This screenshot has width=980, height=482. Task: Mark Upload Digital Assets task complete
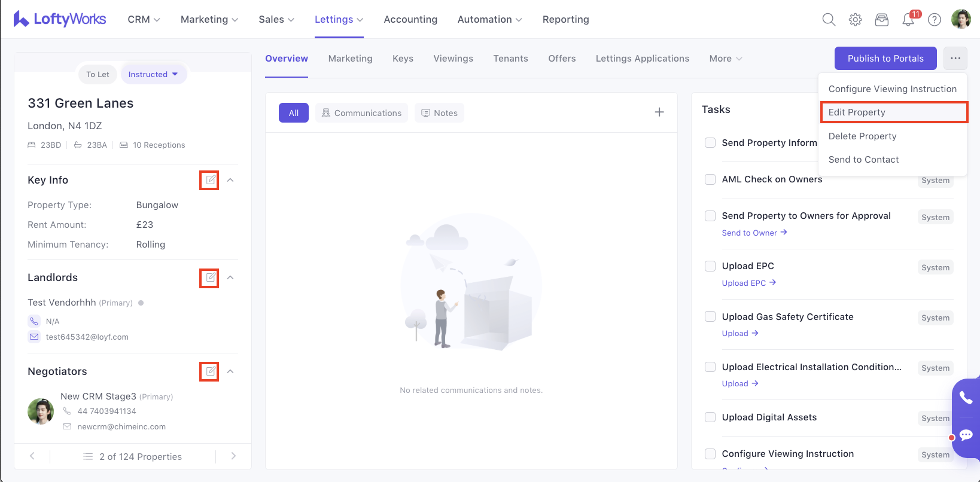click(x=710, y=417)
